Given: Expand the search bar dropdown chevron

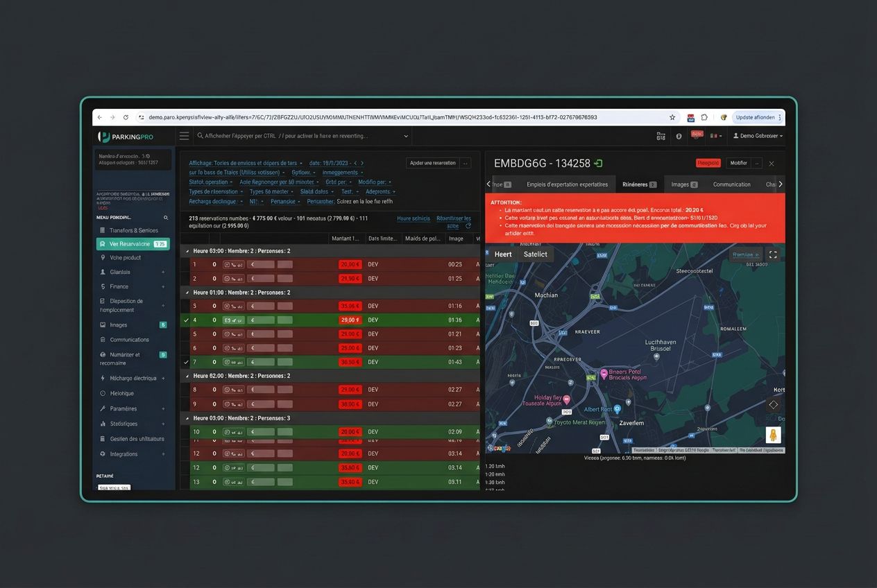Looking at the screenshot, I should point(406,136).
